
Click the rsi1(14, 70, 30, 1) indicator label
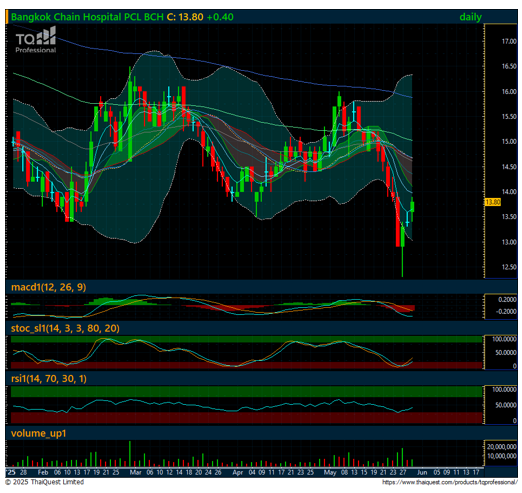(49, 379)
